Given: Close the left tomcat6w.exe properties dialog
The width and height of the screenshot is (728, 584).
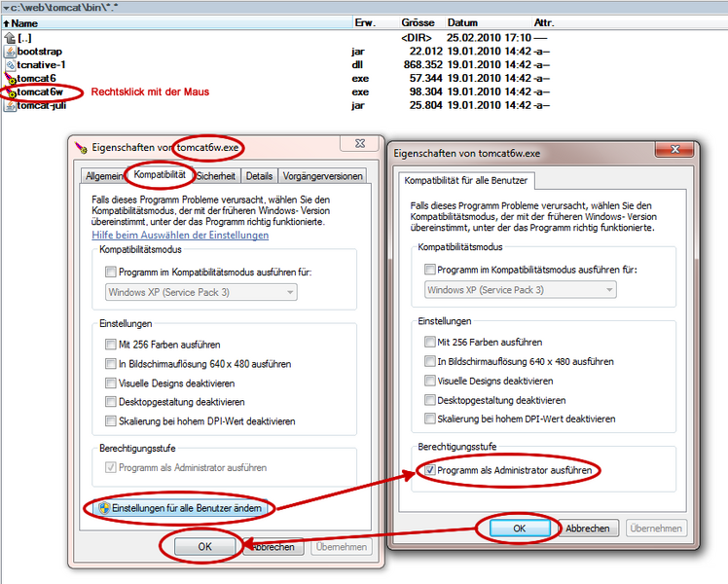Looking at the screenshot, I should (x=360, y=143).
